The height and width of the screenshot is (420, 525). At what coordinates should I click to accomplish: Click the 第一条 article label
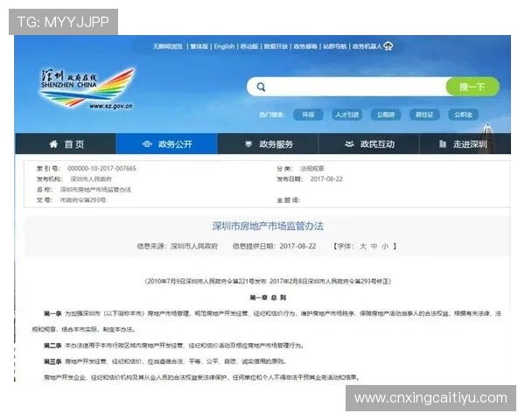pyautogui.click(x=52, y=314)
